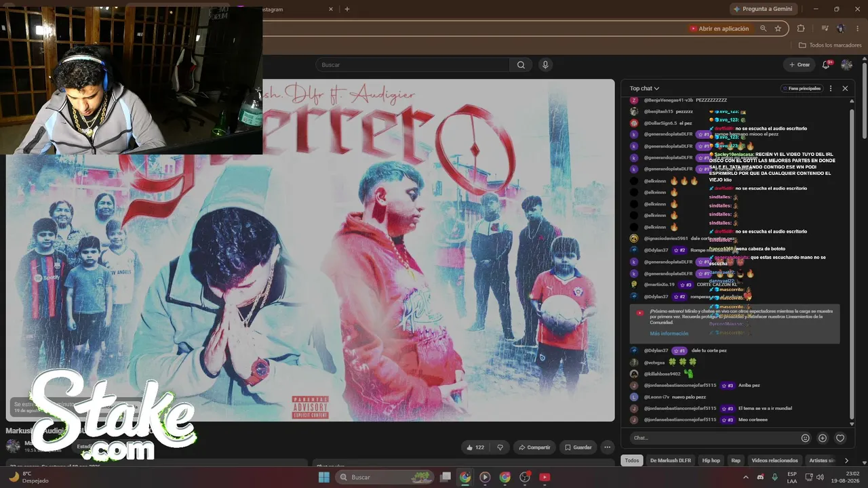Click the message "El tema se va a ir mundial"
The image size is (868, 488).
765,408
